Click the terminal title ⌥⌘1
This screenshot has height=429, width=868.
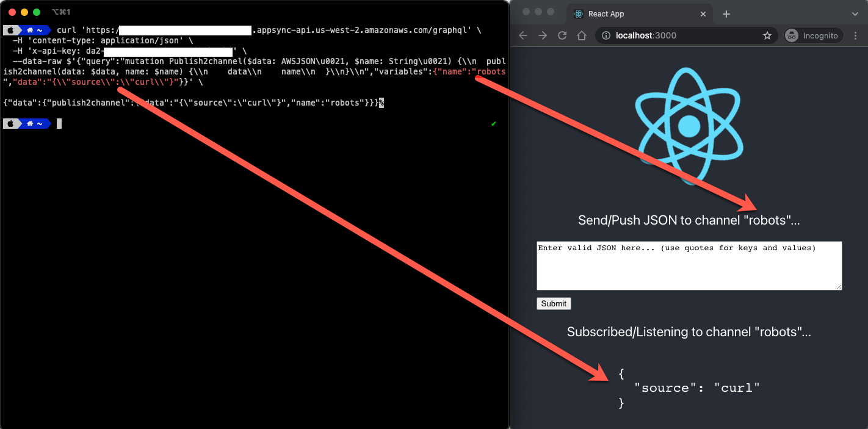point(61,12)
